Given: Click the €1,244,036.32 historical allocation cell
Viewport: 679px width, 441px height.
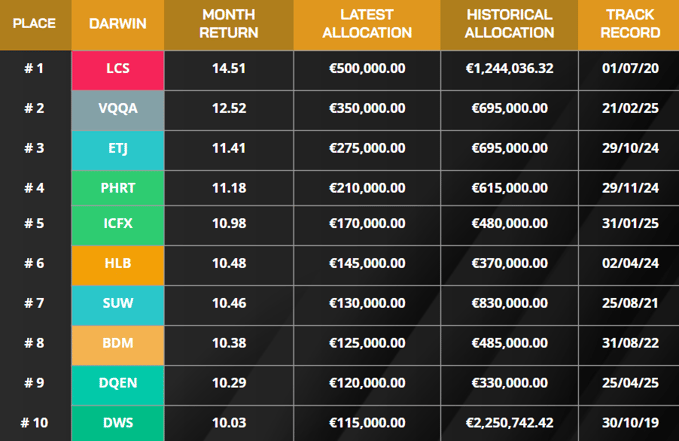Looking at the screenshot, I should [510, 69].
